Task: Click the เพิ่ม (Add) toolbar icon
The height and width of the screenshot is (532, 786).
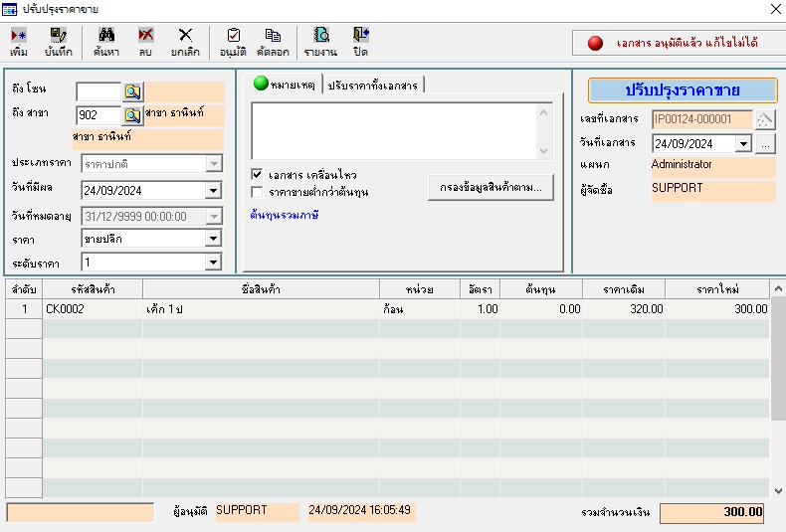Action: [19, 40]
